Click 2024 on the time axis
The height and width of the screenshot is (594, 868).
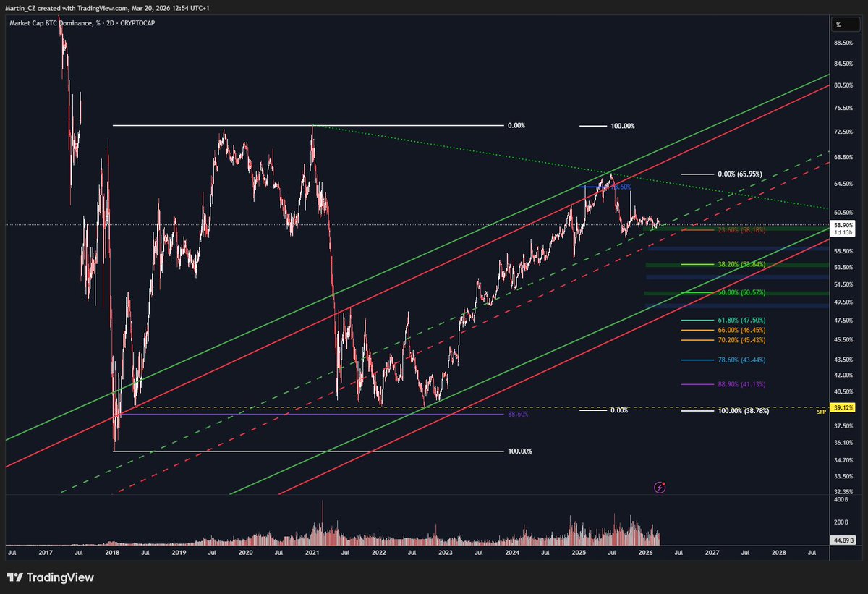[x=511, y=552]
